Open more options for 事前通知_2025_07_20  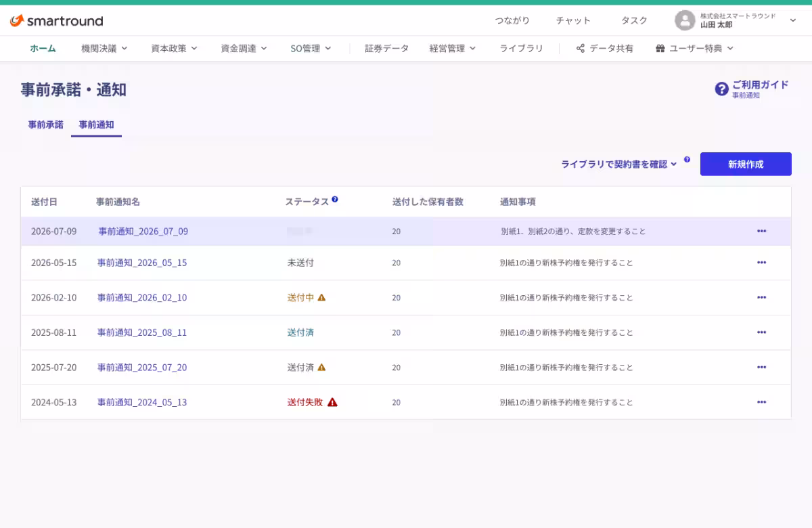click(x=762, y=367)
